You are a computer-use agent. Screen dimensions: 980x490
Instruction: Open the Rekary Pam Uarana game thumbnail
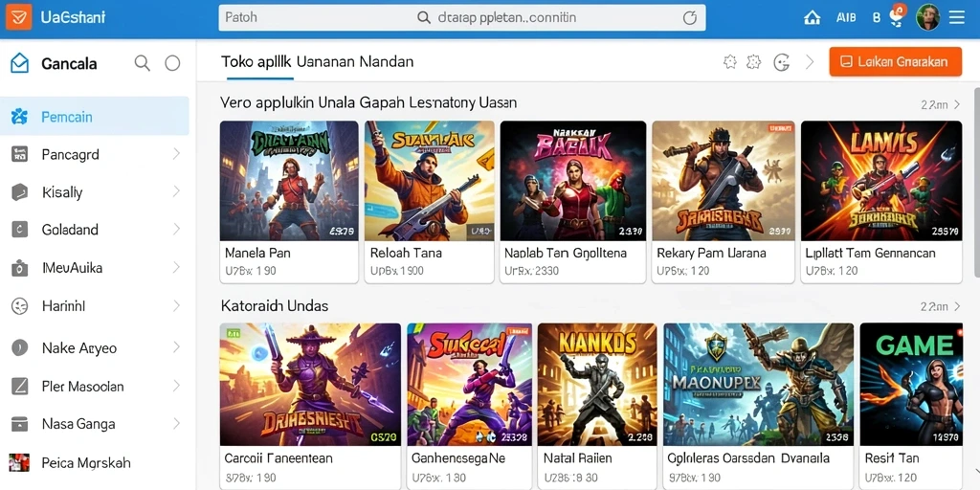[x=724, y=181]
